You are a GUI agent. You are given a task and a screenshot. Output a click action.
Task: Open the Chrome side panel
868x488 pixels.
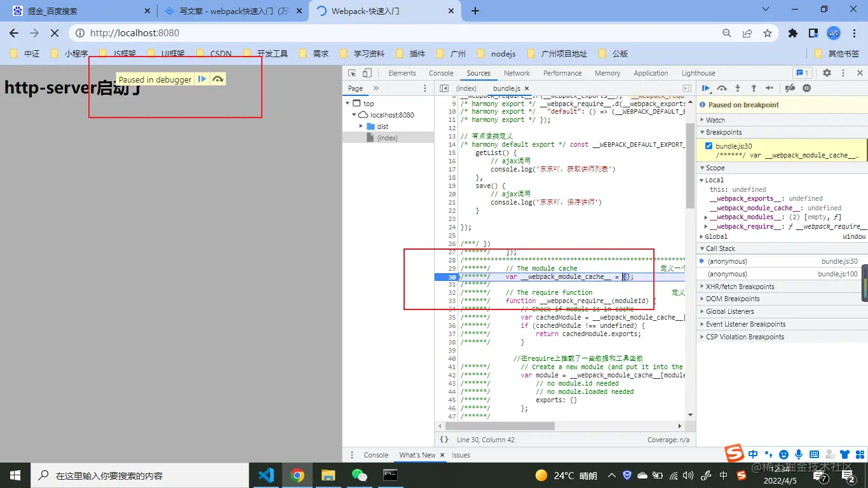pos(813,33)
